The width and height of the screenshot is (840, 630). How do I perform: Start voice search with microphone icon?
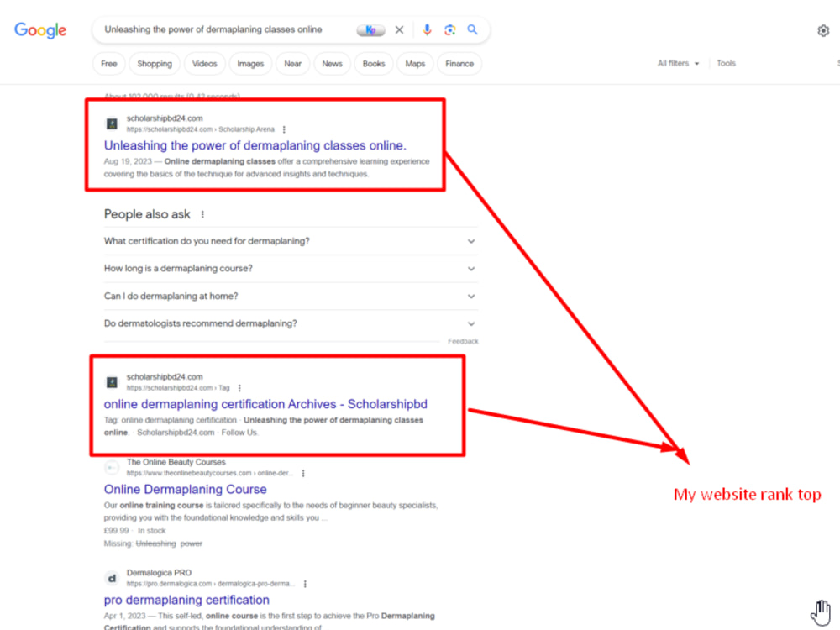427,30
